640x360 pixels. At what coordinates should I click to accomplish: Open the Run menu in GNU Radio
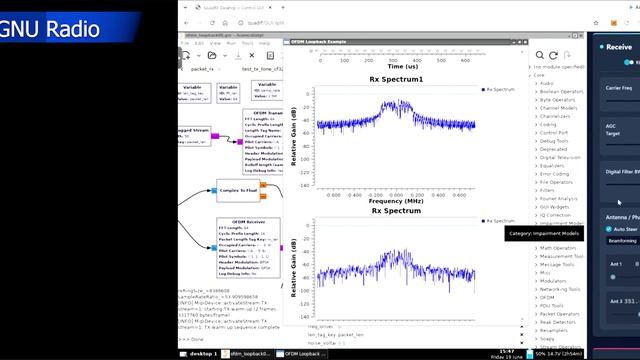tap(231, 43)
